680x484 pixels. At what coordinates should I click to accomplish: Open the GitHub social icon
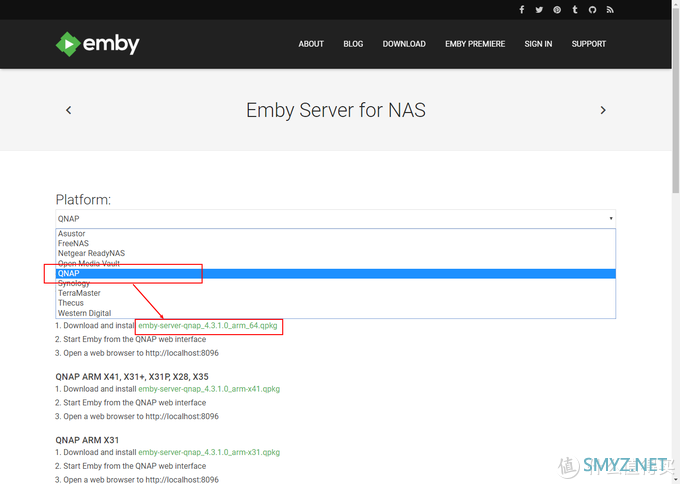point(592,10)
